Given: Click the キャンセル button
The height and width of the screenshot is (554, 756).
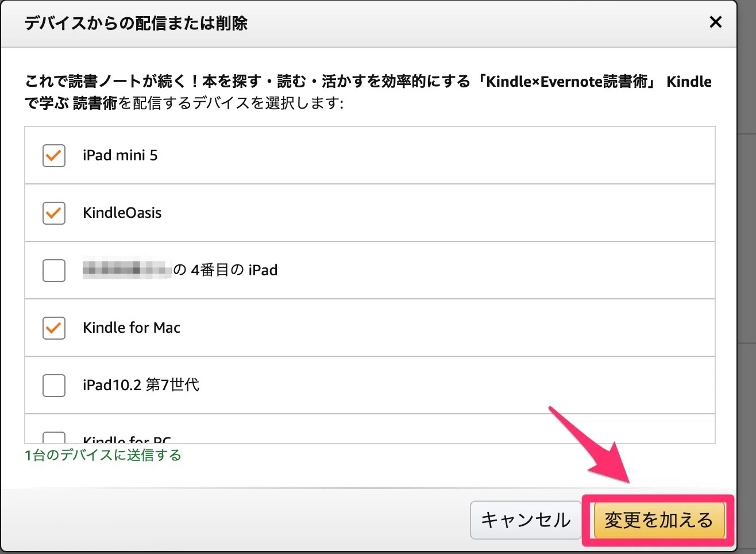Looking at the screenshot, I should 526,520.
